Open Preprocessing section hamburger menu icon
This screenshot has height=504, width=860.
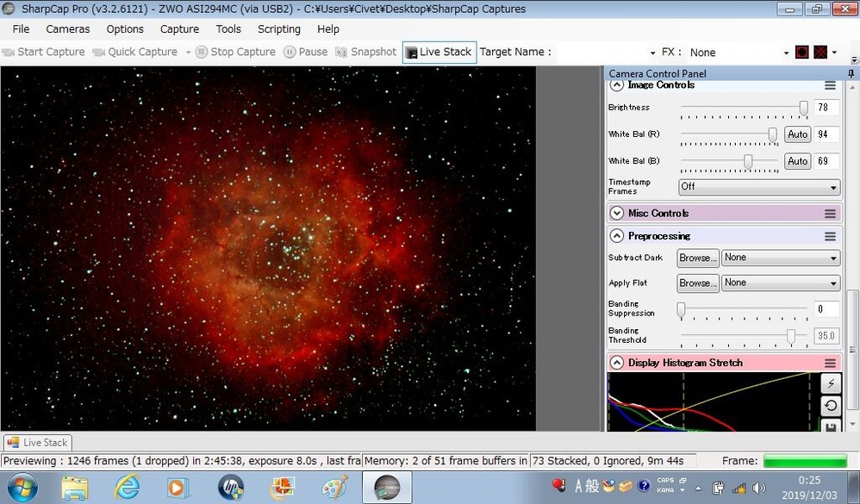pos(830,236)
